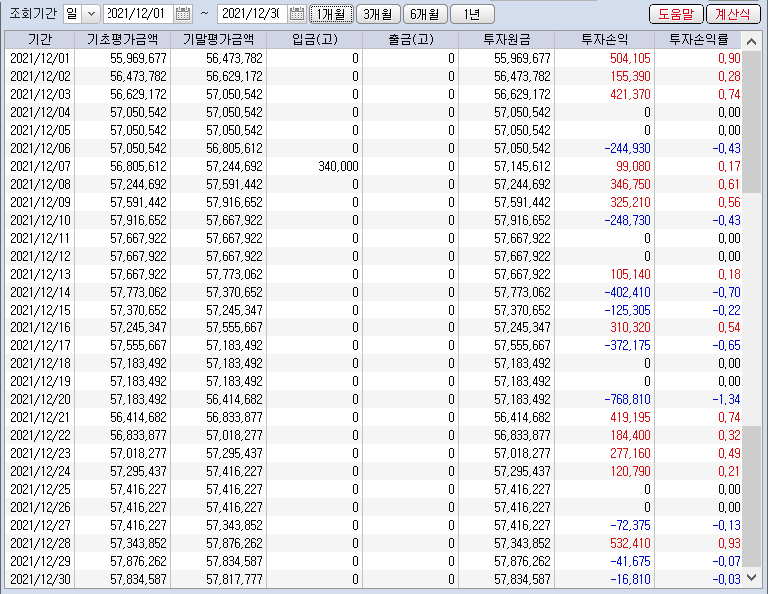Sort by the 기초평가금액 column header
This screenshot has height=594, width=769.
(123, 39)
